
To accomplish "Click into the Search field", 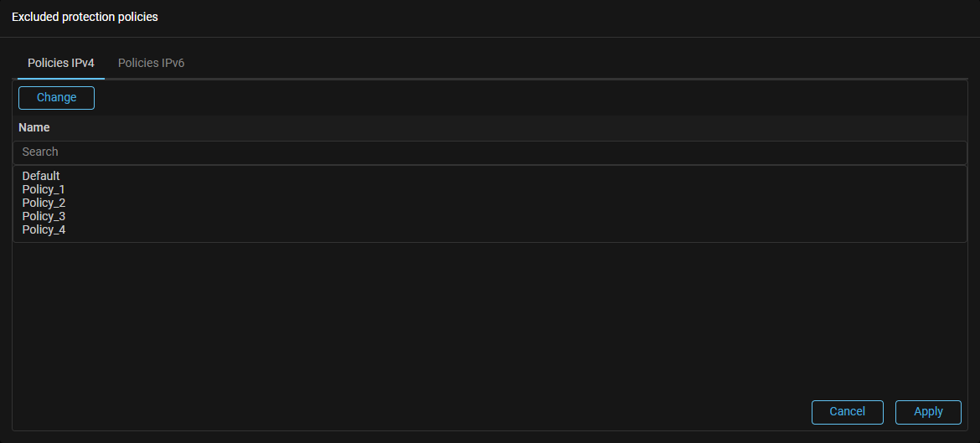I will click(489, 152).
